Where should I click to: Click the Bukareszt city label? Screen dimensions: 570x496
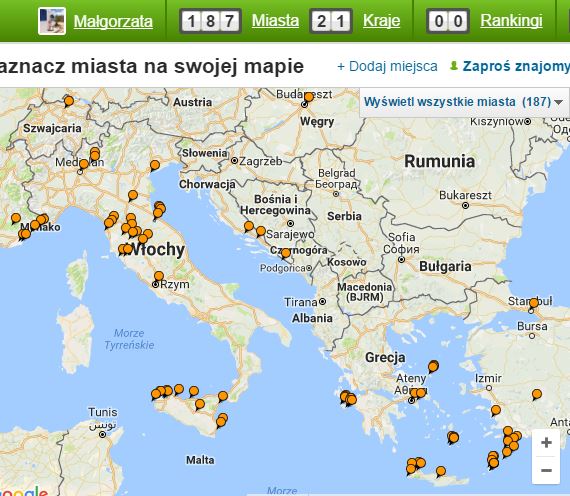coord(465,195)
